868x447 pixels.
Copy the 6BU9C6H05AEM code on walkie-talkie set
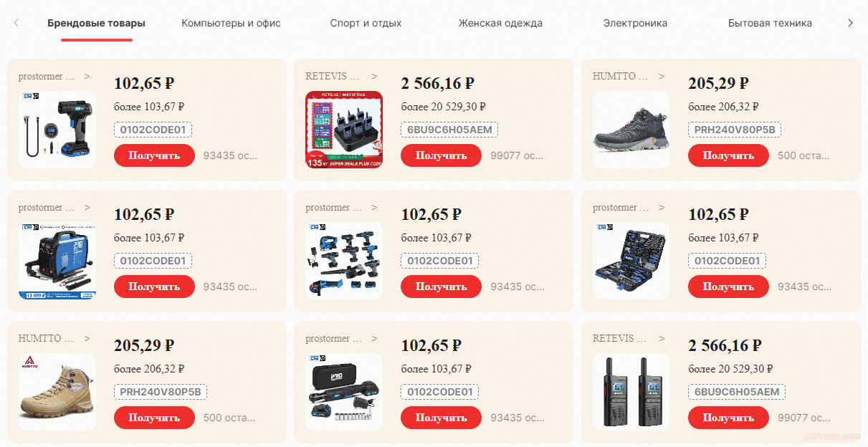tap(449, 130)
